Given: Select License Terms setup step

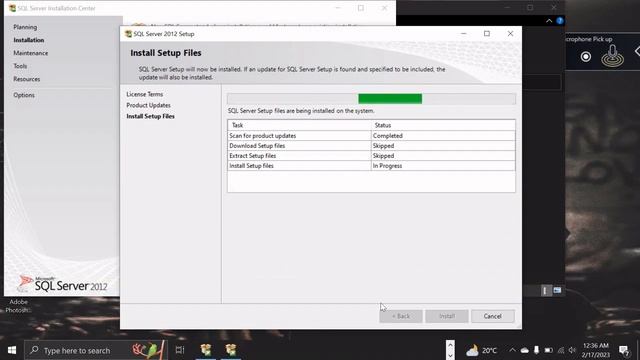Looking at the screenshot, I should (144, 94).
